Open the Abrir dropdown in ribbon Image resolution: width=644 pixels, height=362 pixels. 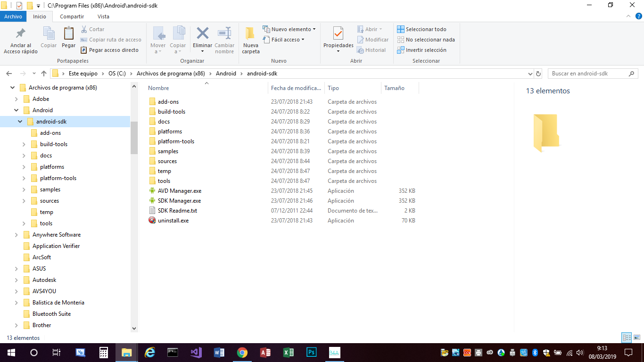[370, 29]
